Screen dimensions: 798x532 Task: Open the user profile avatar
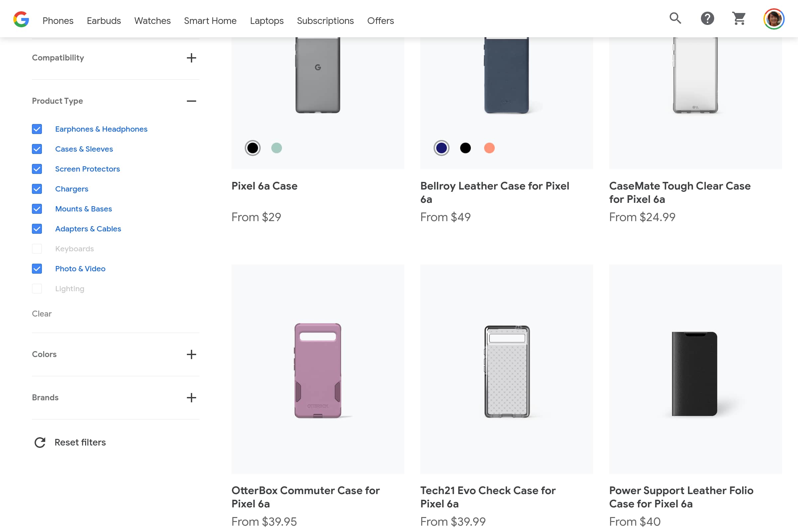[x=774, y=19]
